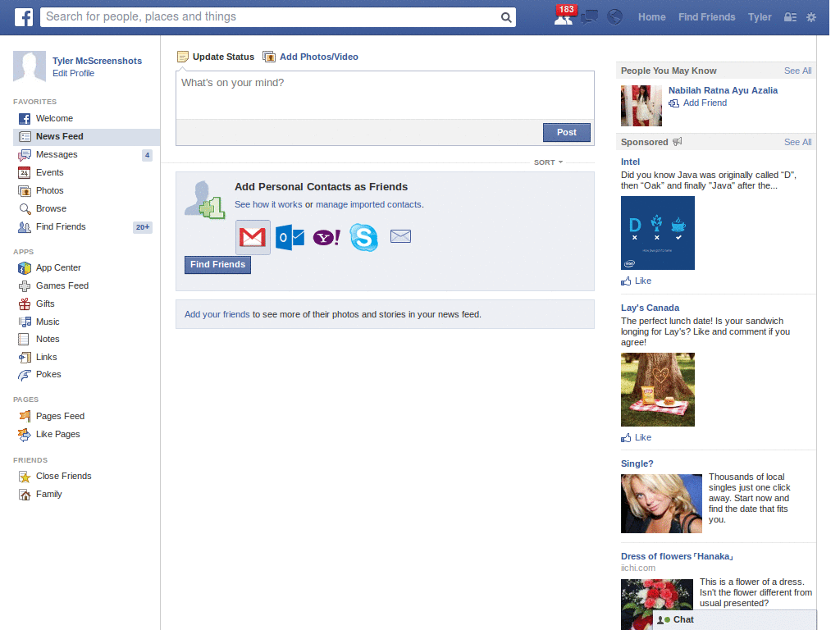The image size is (840, 630).
Task: Click See All for People You May Know
Action: [x=797, y=71]
